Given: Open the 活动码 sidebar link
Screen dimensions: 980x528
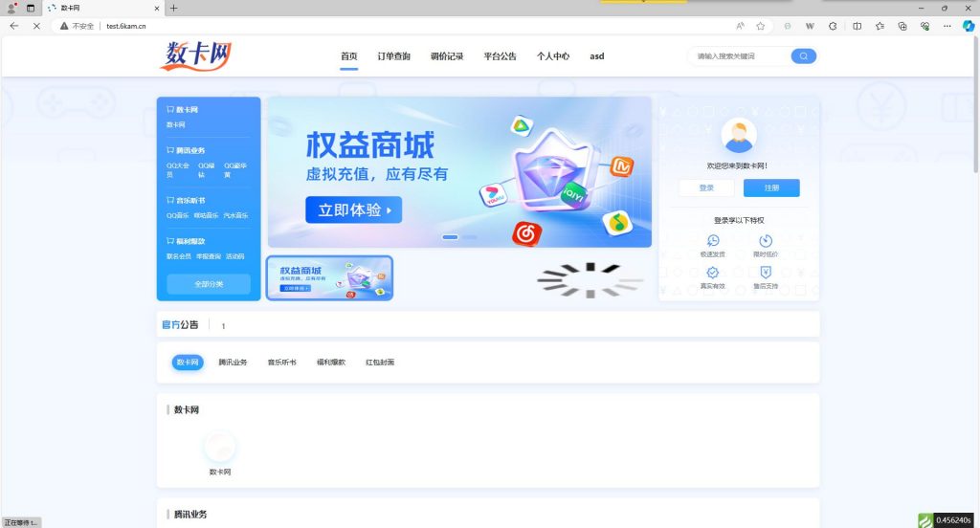Looking at the screenshot, I should point(235,256).
